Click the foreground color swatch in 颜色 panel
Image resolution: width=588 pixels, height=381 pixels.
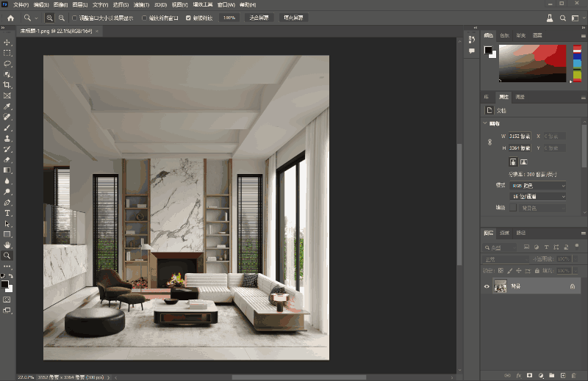tap(488, 50)
